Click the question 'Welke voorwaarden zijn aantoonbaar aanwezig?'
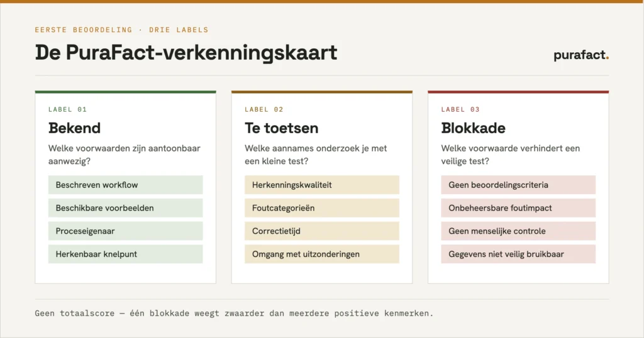 (x=125, y=155)
